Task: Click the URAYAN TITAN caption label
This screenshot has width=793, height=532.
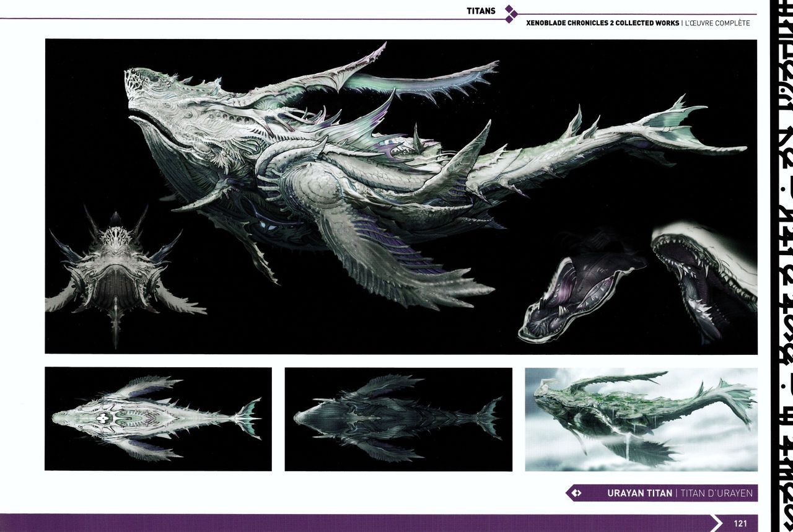Action: click(x=639, y=493)
